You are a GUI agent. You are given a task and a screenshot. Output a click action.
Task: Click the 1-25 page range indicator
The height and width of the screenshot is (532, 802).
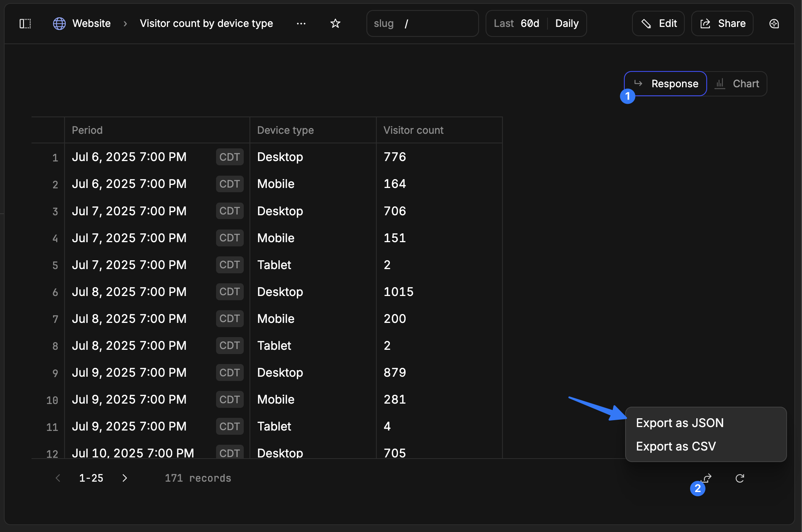coord(91,478)
